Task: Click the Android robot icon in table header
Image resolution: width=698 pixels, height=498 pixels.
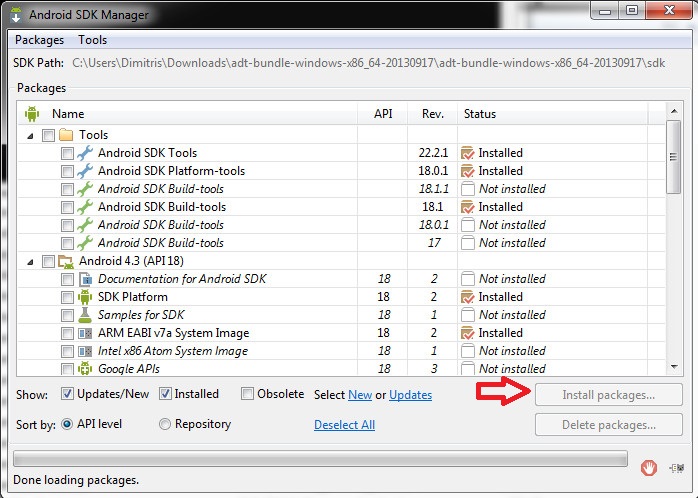Action: pos(32,114)
